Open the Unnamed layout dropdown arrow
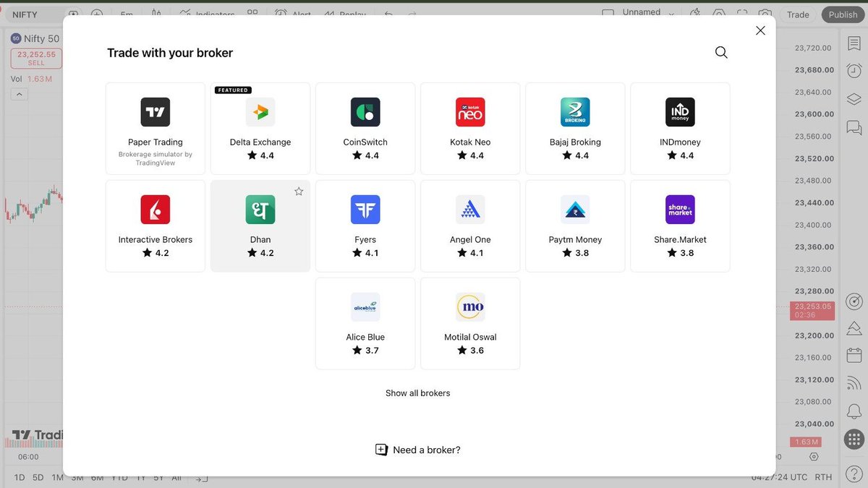The width and height of the screenshot is (868, 488). (671, 14)
